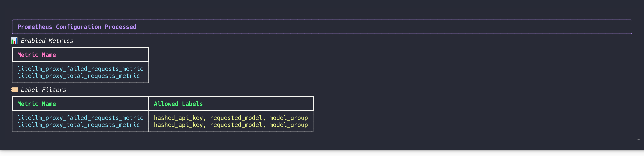Click the green Metric Name column header

37,104
